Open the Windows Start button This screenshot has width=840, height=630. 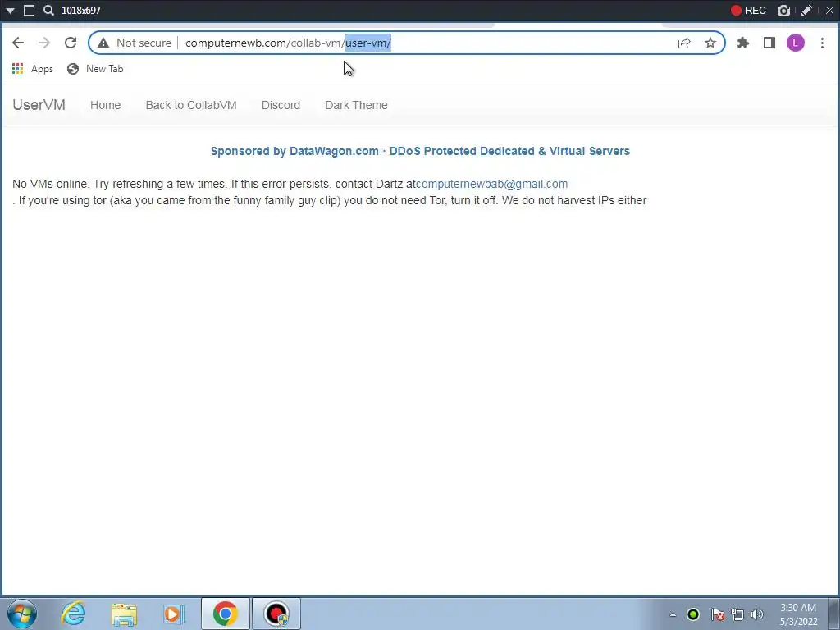click(22, 614)
